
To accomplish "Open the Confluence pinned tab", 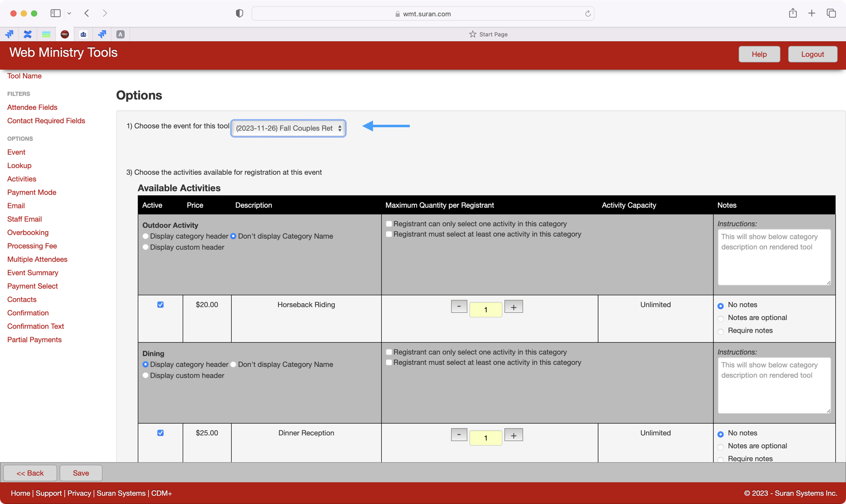I will pos(28,34).
